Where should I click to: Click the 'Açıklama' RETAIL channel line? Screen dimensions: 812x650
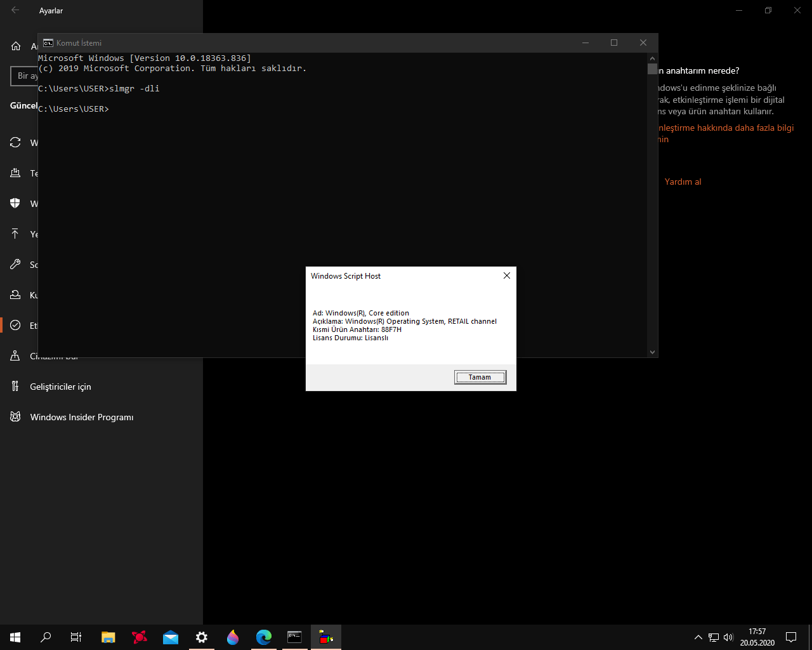[x=405, y=321]
